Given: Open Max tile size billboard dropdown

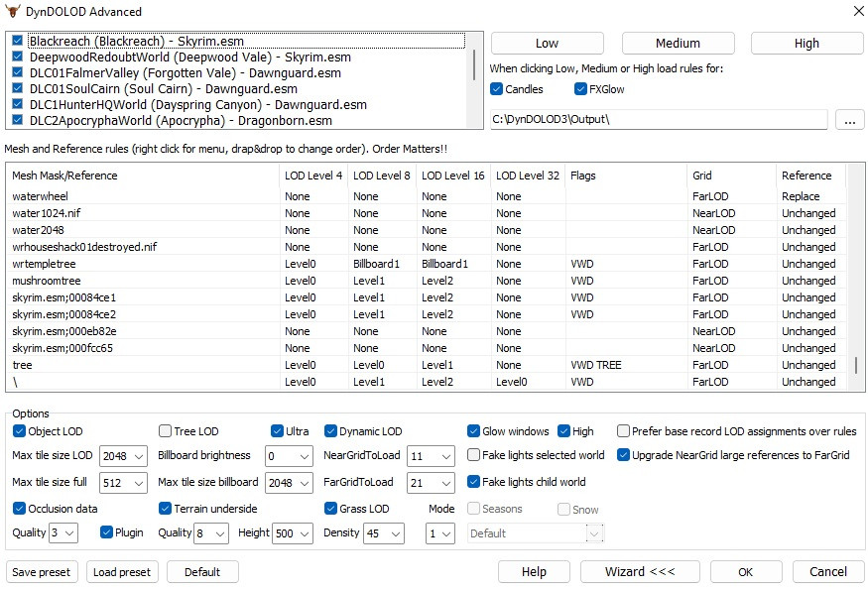Looking at the screenshot, I should point(289,483).
